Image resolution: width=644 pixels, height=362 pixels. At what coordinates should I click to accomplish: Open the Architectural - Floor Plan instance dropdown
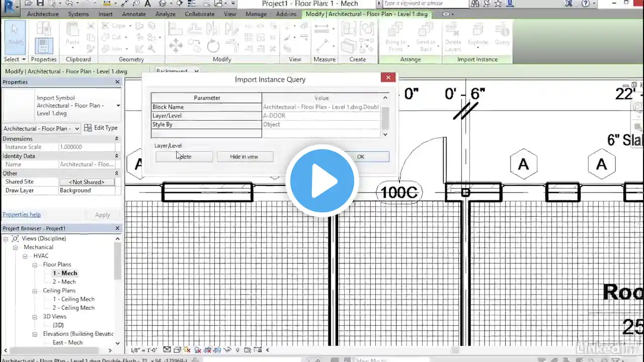(x=76, y=129)
